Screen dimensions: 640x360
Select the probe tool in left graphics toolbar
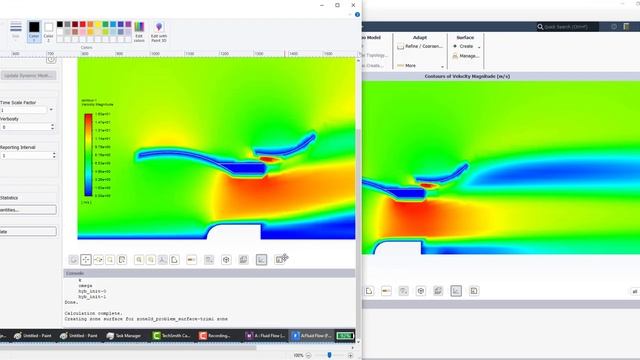pos(122,260)
